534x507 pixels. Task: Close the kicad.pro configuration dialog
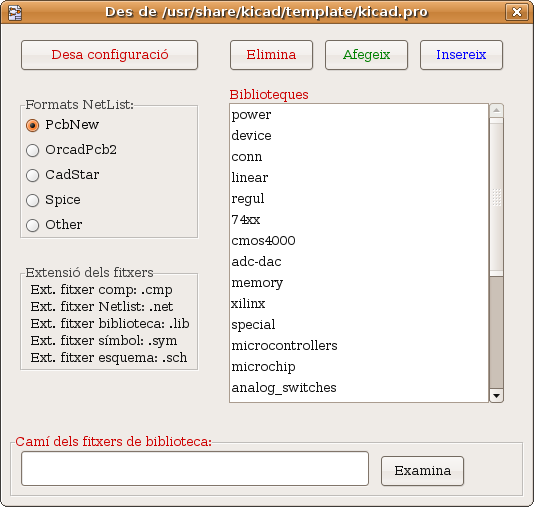tap(517, 12)
